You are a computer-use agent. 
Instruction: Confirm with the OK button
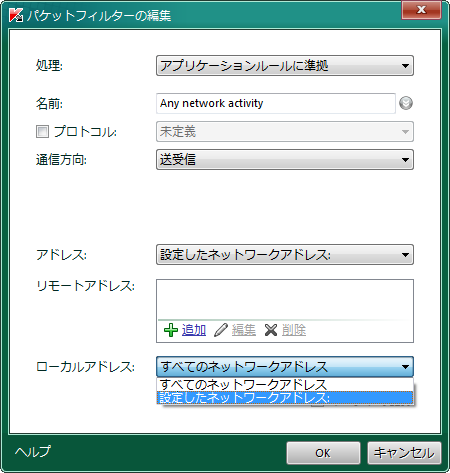click(323, 453)
